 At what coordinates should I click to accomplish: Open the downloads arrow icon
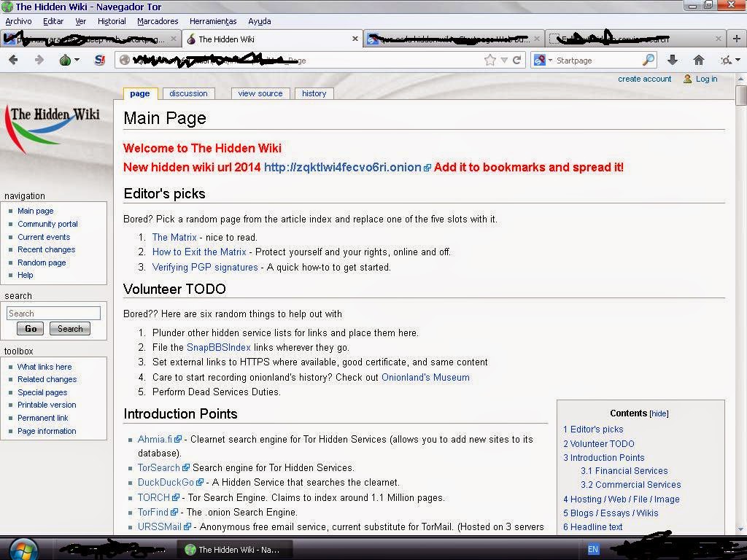(672, 60)
